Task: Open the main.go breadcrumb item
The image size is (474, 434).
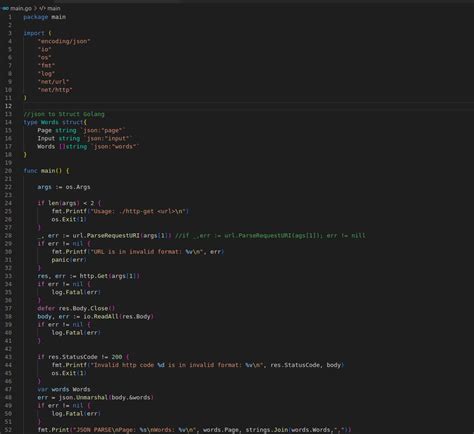Action: (20, 8)
